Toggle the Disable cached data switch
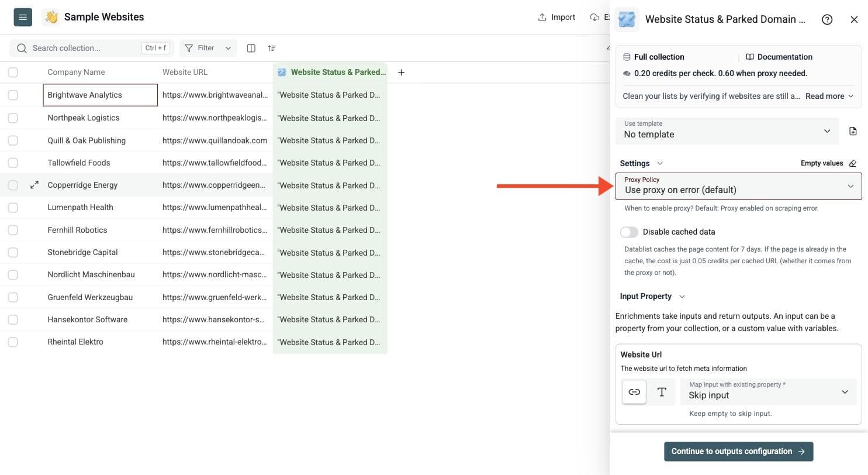 pyautogui.click(x=629, y=232)
